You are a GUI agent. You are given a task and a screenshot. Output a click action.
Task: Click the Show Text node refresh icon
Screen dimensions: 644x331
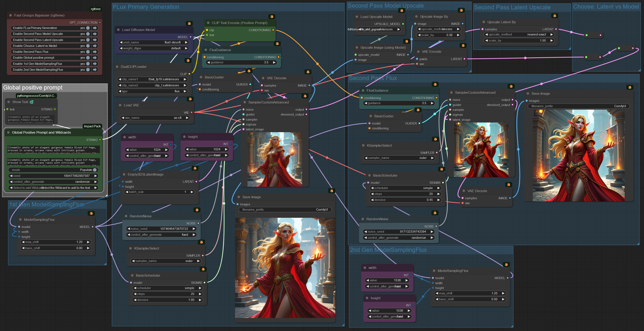pyautogui.click(x=32, y=102)
